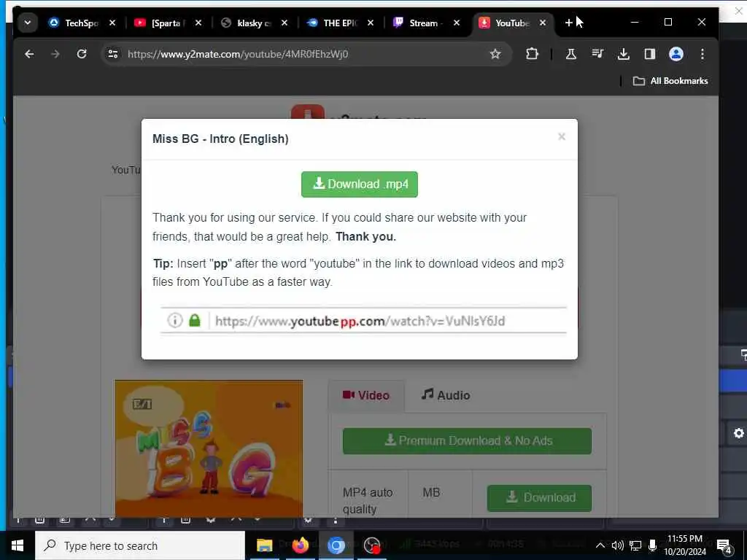
Task: Open the profile avatar menu
Action: (x=676, y=54)
